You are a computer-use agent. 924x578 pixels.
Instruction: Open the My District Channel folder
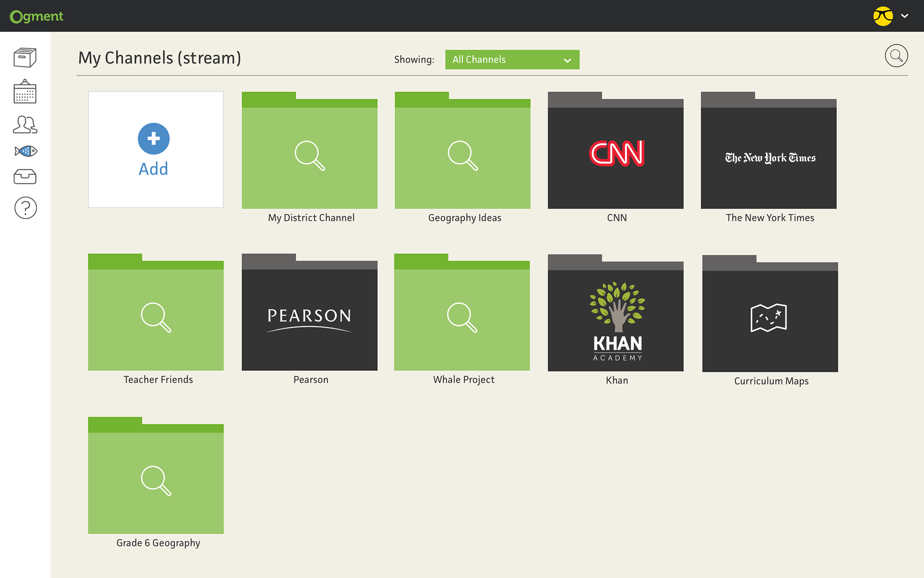[x=309, y=150]
